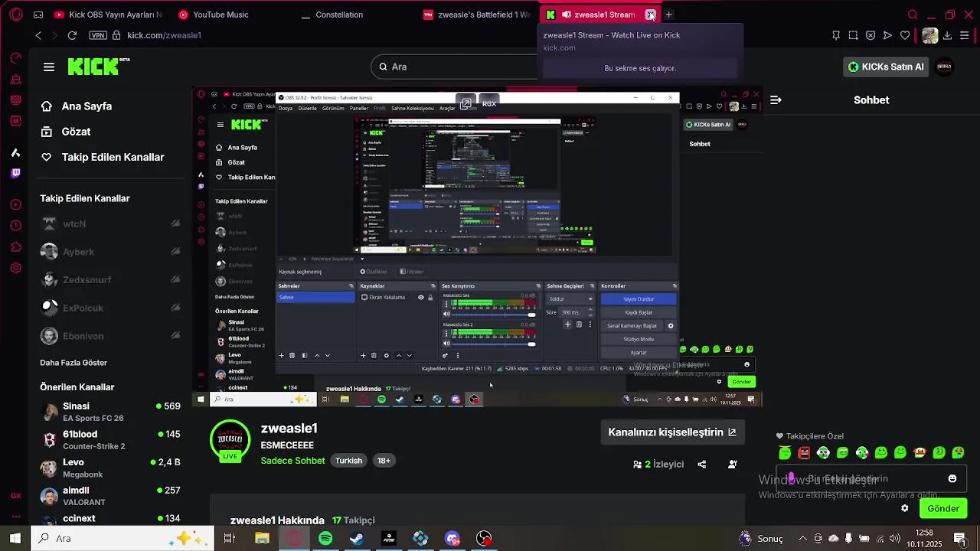This screenshot has height=551, width=980.
Task: Click the address bar URL kick.com/zweasle1
Action: point(164,35)
